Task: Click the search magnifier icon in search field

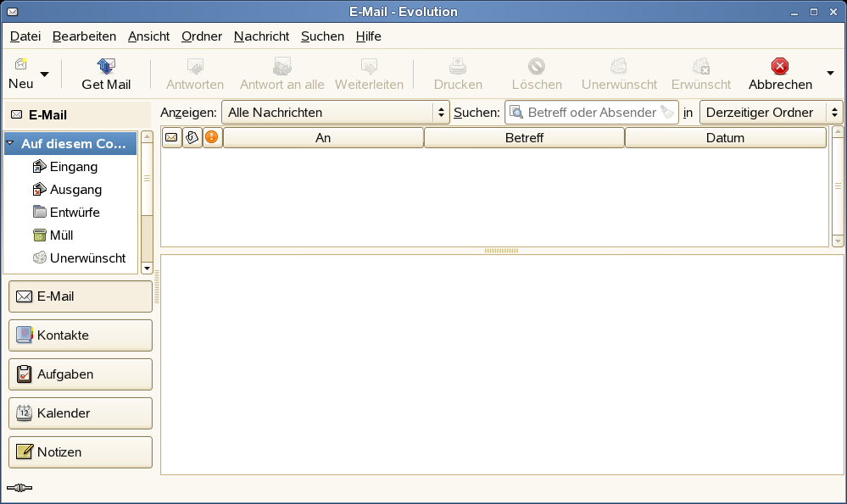Action: click(516, 113)
